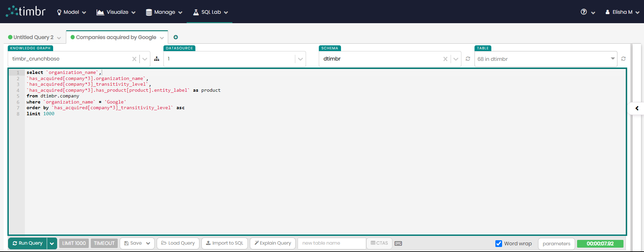
Task: Expand the Knowledge Graph dropdown
Action: pyautogui.click(x=145, y=59)
